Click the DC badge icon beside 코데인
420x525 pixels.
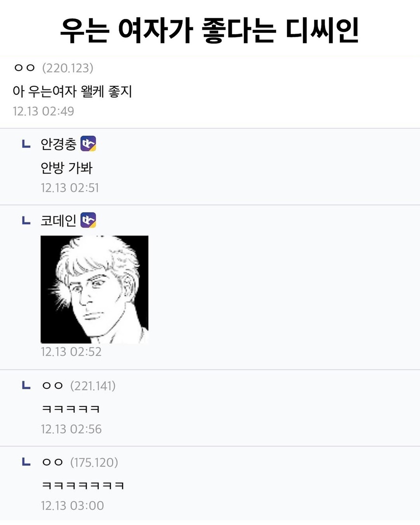(88, 220)
